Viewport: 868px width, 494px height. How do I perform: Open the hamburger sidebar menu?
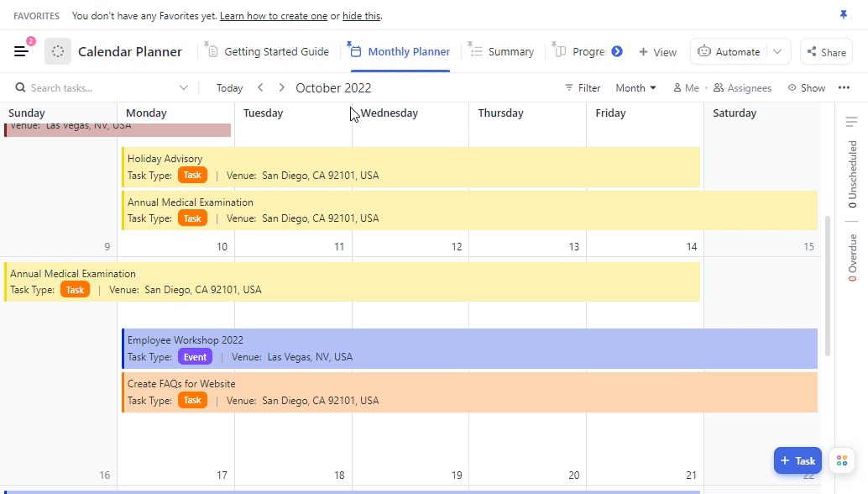[x=22, y=51]
